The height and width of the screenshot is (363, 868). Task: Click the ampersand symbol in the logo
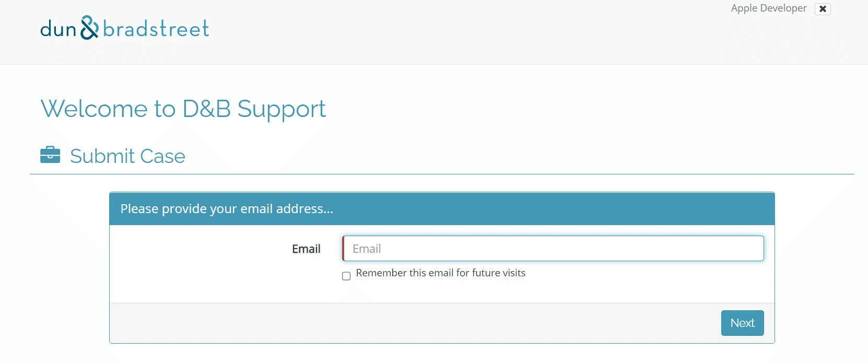point(89,28)
